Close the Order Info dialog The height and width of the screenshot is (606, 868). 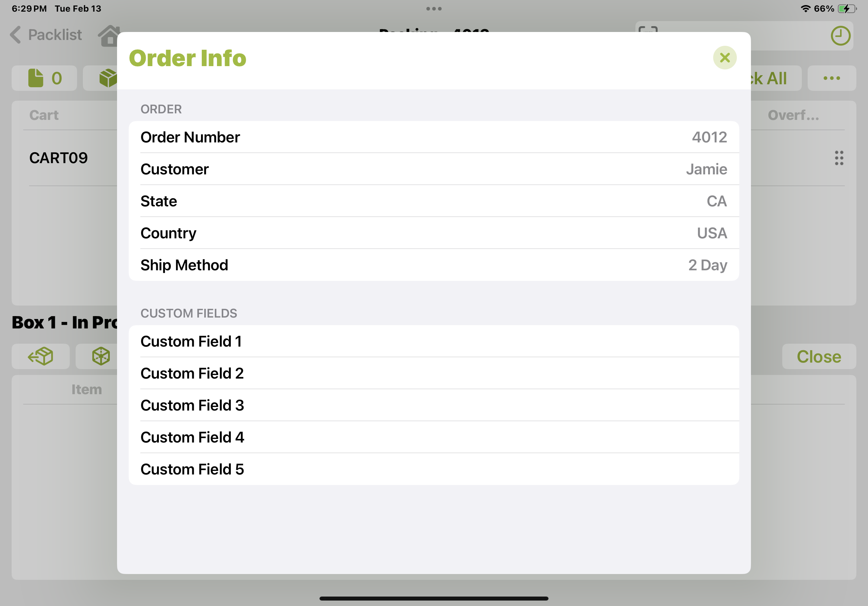[x=724, y=58]
